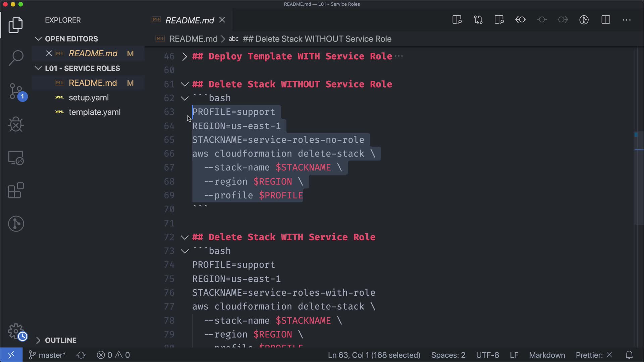Open Source Control view with badge
This screenshot has width=644, height=362.
coord(16,91)
